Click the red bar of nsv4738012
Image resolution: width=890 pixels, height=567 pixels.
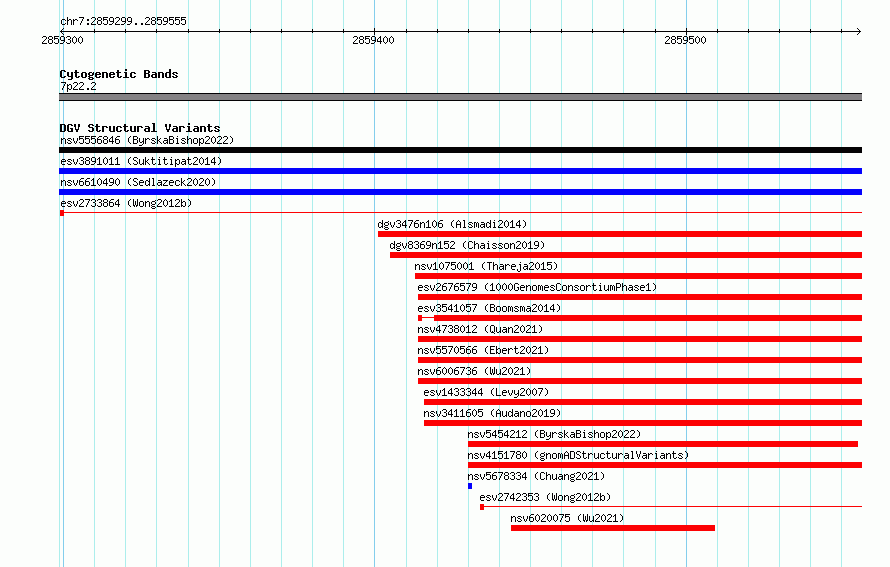click(x=640, y=339)
